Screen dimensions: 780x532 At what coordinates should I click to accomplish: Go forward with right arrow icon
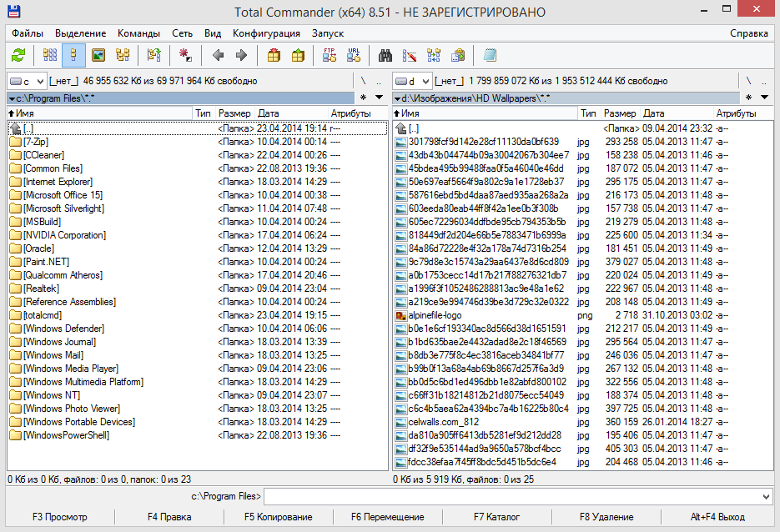click(241, 55)
